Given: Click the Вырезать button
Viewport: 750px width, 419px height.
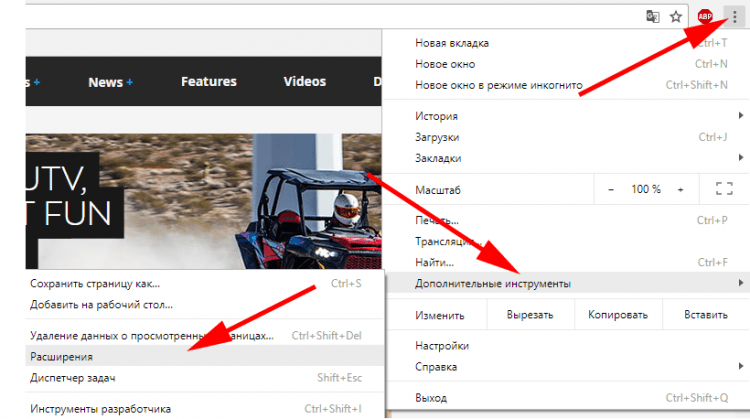Looking at the screenshot, I should point(528,315).
